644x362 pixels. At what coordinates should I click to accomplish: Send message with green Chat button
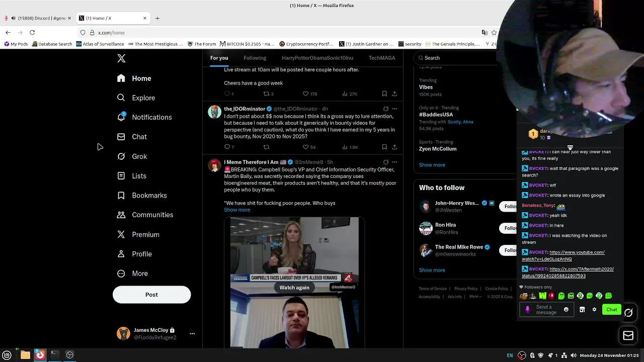612,310
